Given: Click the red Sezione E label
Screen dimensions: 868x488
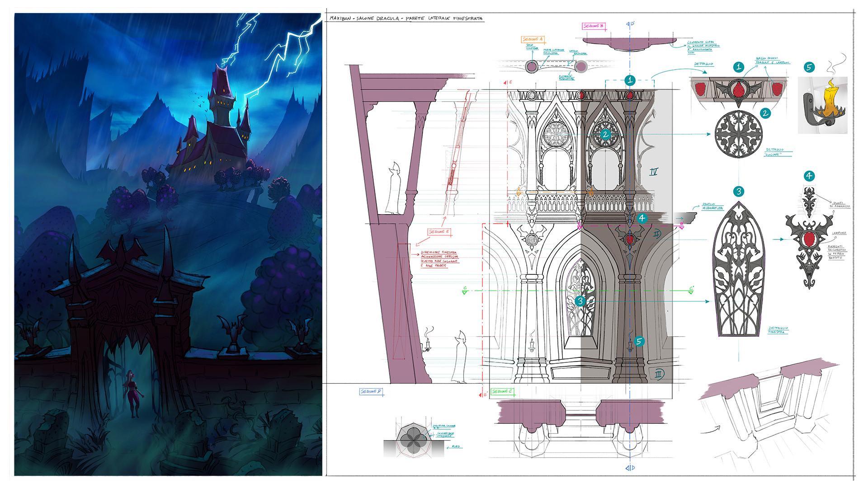Looking at the screenshot, I should click(439, 232).
